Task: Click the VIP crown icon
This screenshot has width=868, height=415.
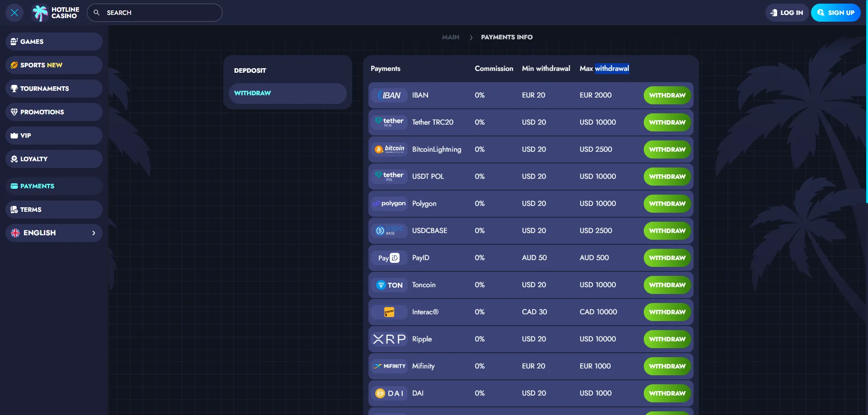Action: [x=14, y=135]
